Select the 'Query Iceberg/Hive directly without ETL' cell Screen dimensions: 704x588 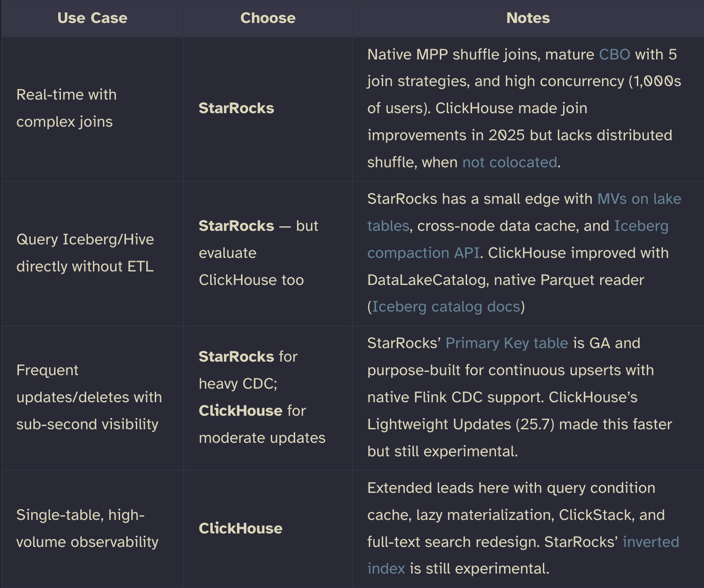click(x=92, y=253)
